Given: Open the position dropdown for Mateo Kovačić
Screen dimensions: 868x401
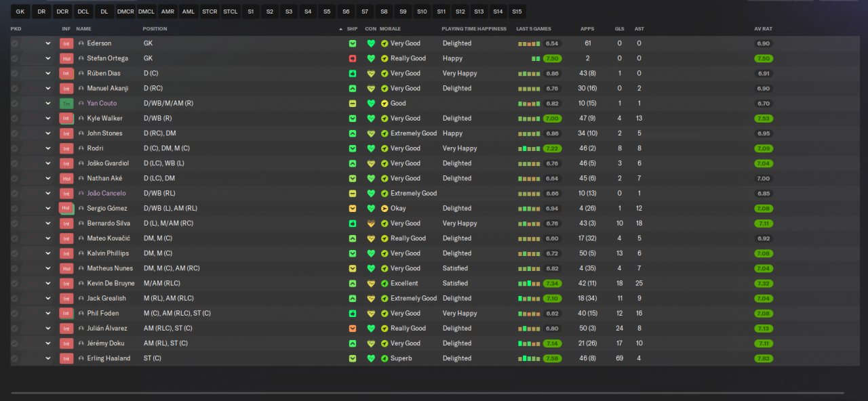Looking at the screenshot, I should tap(48, 238).
